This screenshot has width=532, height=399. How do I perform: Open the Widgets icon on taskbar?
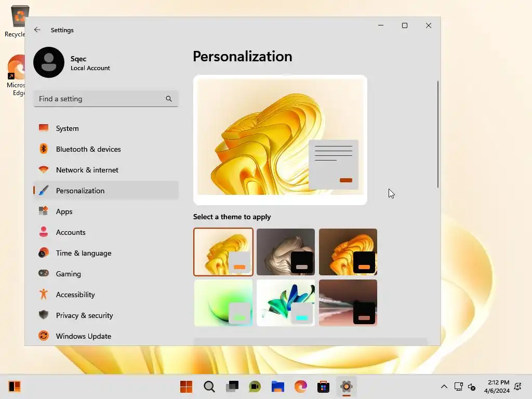click(15, 387)
